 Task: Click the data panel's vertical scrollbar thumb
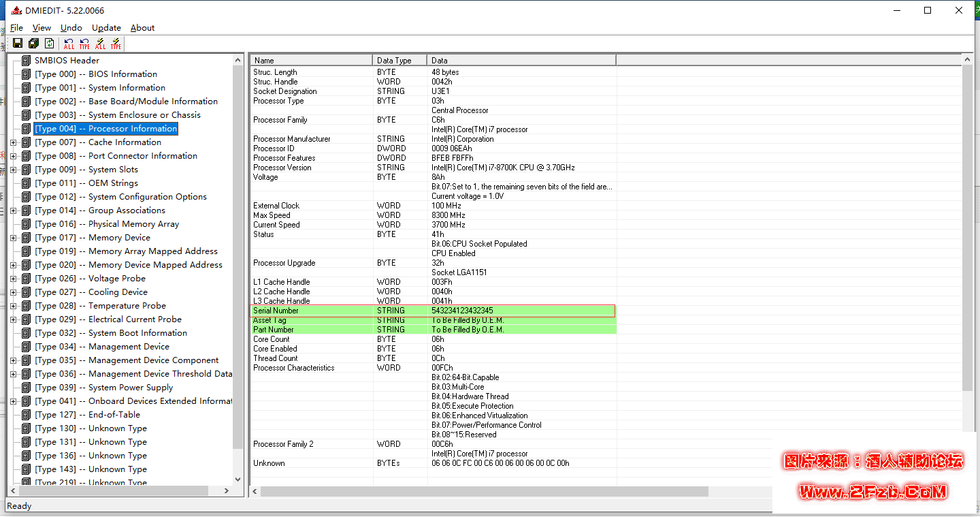[x=968, y=228]
